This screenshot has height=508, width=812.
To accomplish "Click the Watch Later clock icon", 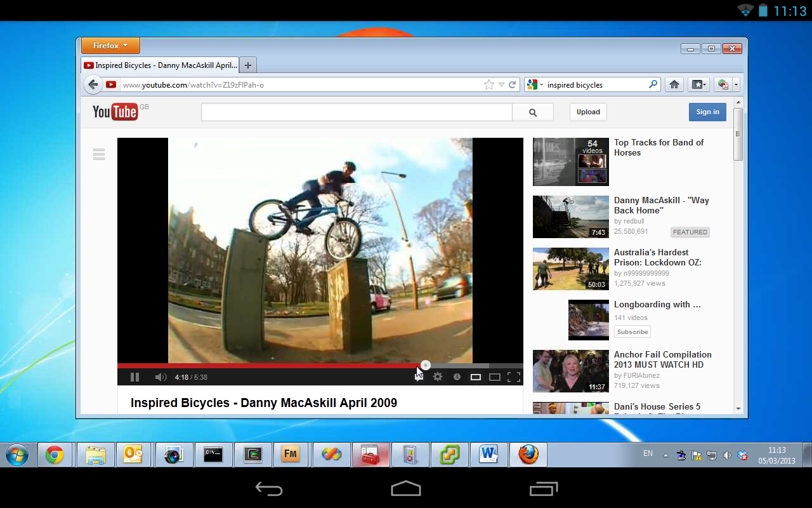I will tap(457, 377).
